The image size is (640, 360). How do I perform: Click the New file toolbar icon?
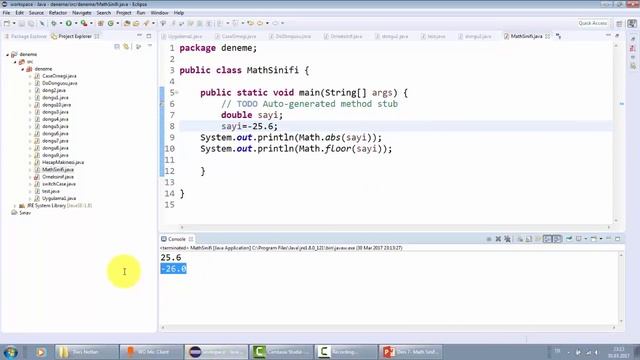[7, 23]
